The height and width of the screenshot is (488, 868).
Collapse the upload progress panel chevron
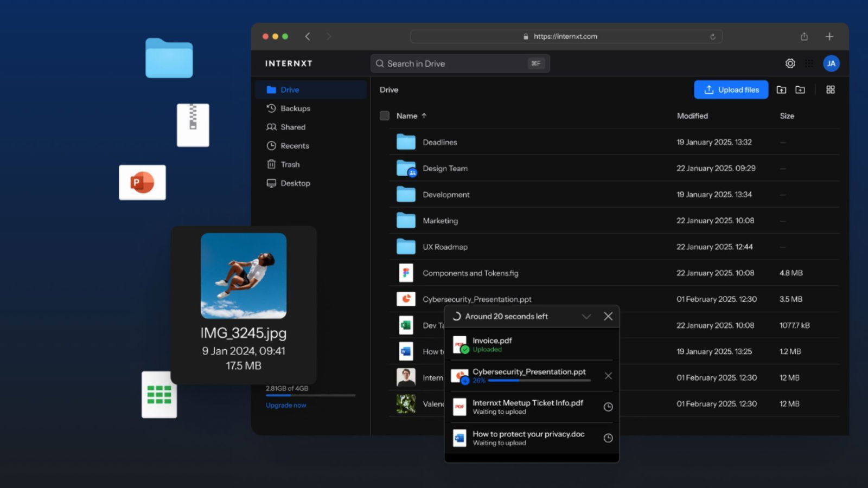pyautogui.click(x=586, y=317)
